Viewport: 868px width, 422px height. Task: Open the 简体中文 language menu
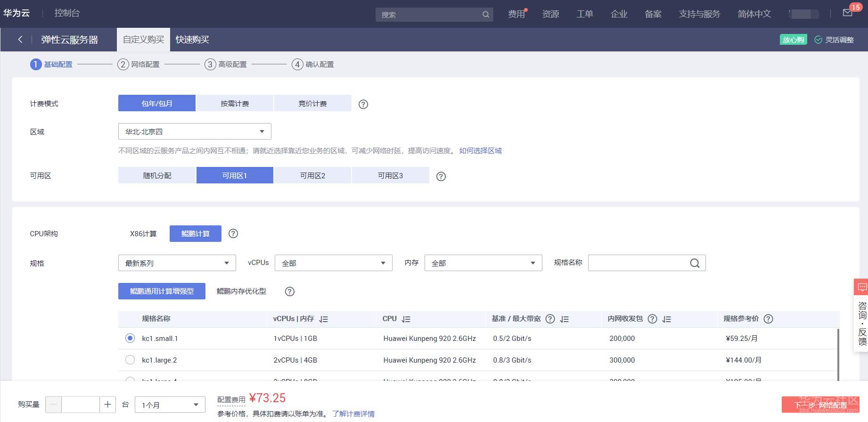754,14
